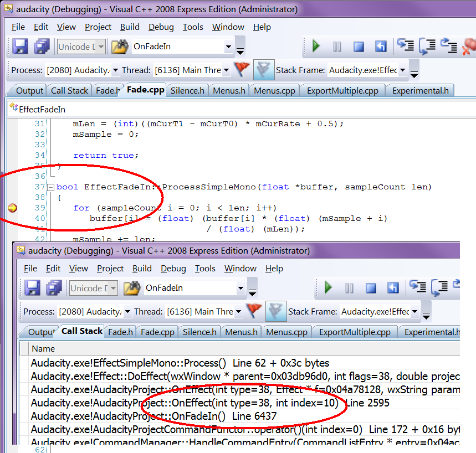Image resolution: width=476 pixels, height=453 pixels.
Task: Open Process dropdown in top window
Action: pyautogui.click(x=115, y=70)
